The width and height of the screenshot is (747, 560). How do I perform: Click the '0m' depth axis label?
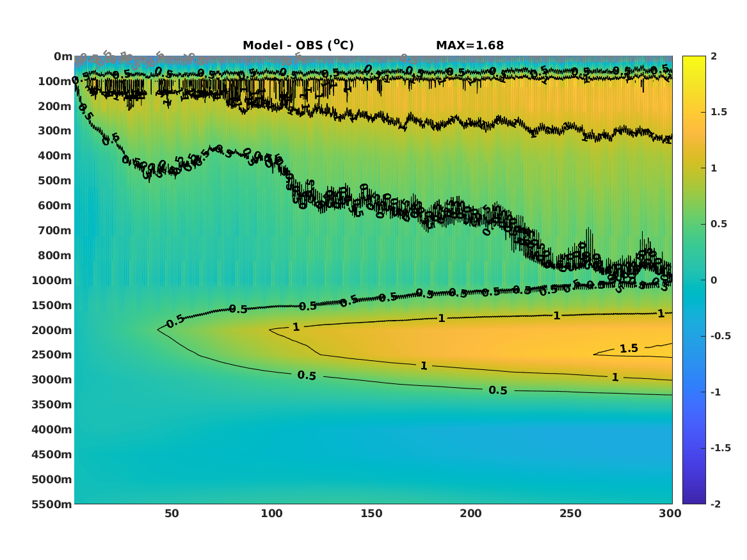click(x=62, y=57)
